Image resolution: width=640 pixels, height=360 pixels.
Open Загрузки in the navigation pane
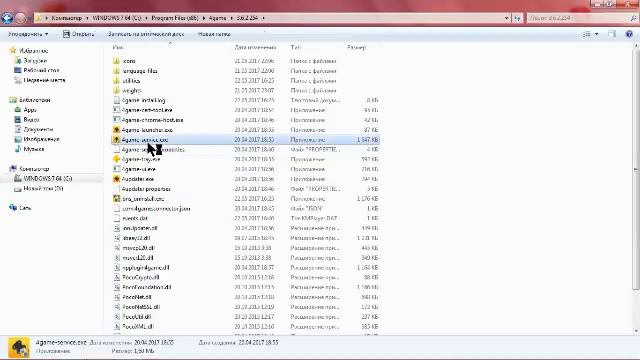coord(35,60)
